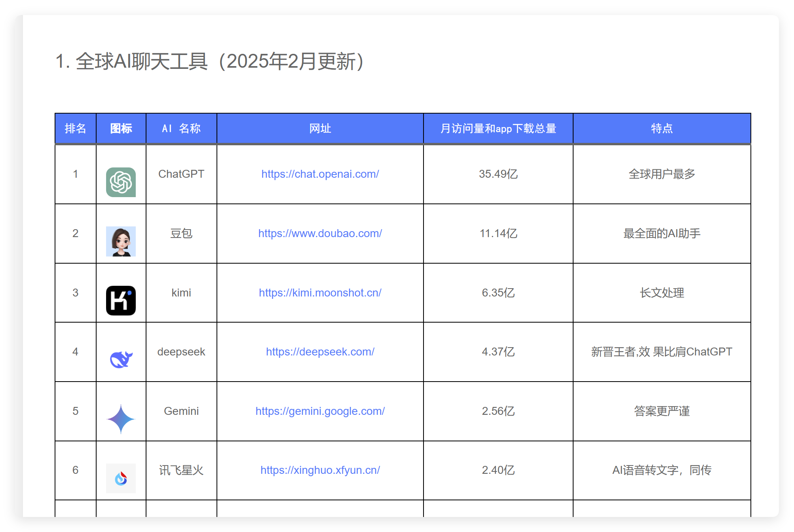
Task: Click rank number 2 cell
Action: click(x=75, y=234)
